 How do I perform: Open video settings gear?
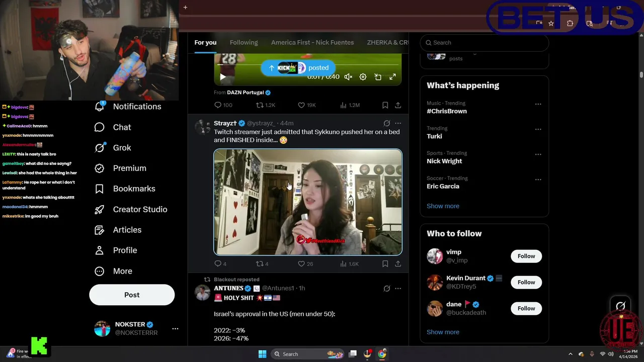point(363,77)
